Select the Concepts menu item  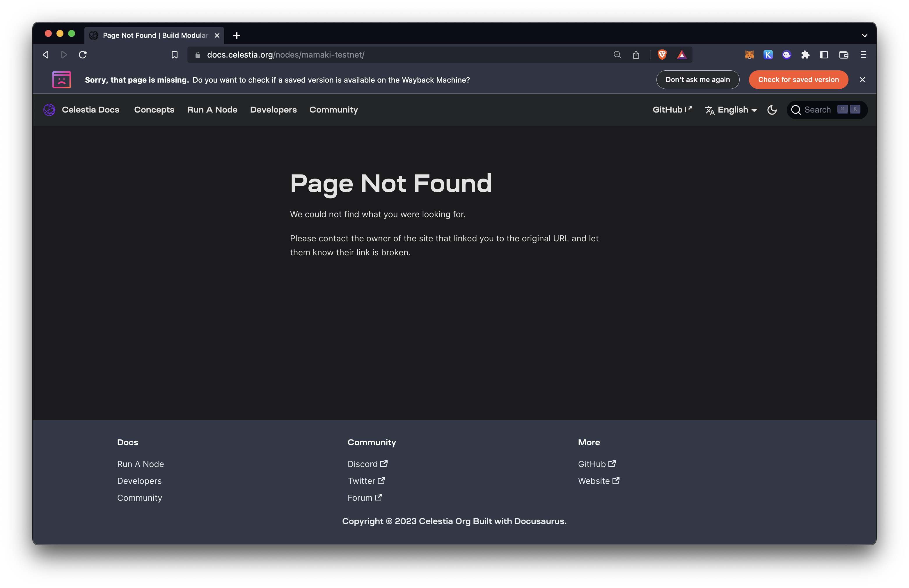click(x=154, y=110)
